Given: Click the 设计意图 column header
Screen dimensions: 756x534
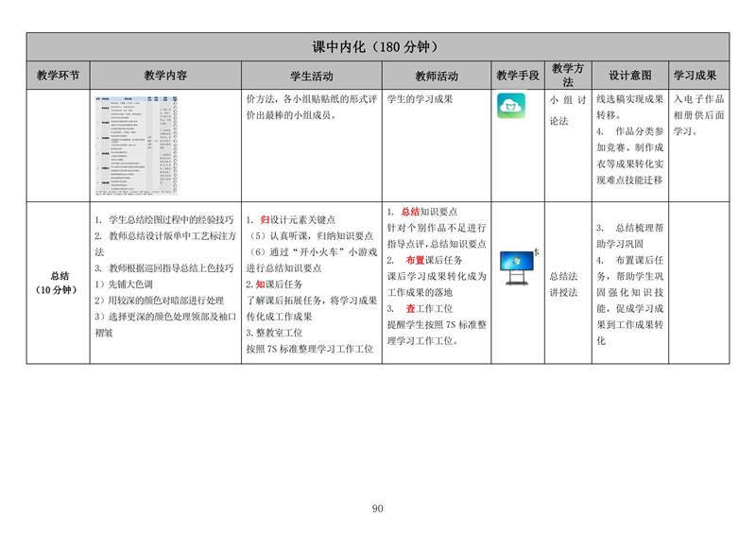Looking at the screenshot, I should click(629, 76).
